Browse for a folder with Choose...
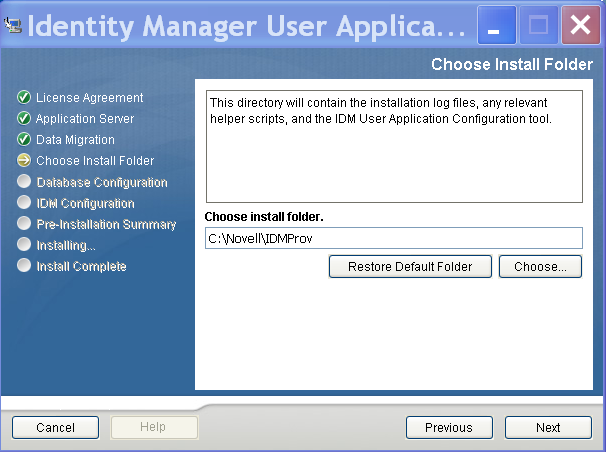 tap(540, 267)
